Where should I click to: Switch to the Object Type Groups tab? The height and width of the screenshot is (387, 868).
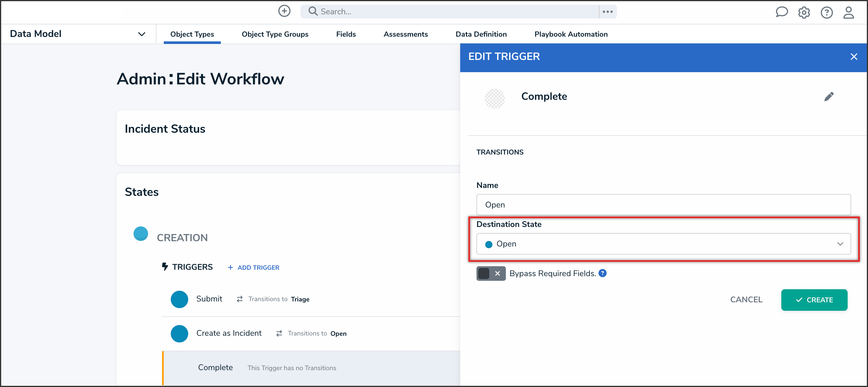(275, 34)
